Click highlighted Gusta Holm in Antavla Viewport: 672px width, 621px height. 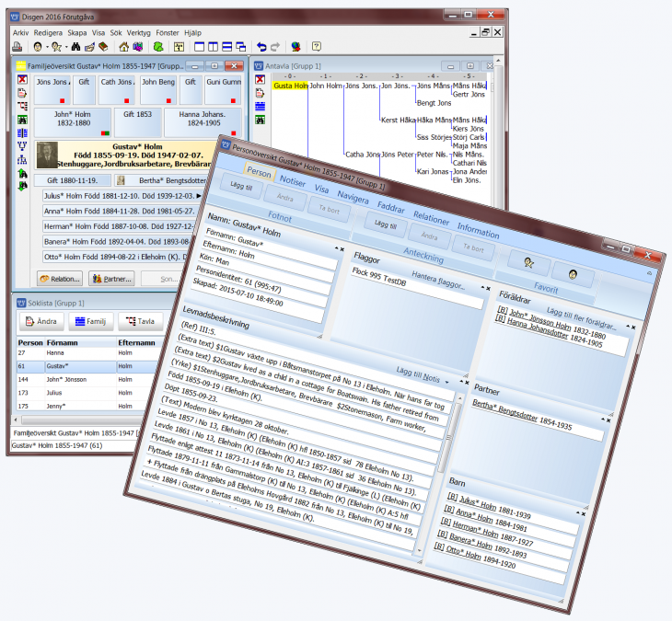290,86
